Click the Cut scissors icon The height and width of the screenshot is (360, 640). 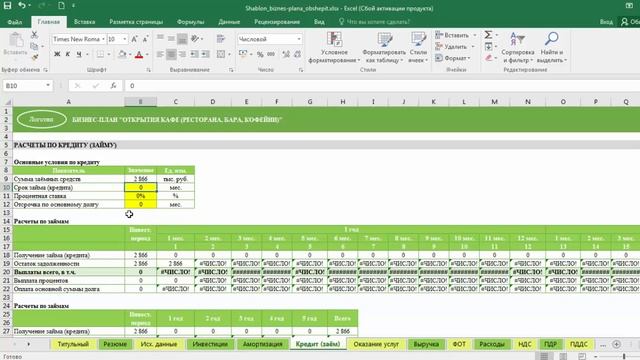point(34,35)
